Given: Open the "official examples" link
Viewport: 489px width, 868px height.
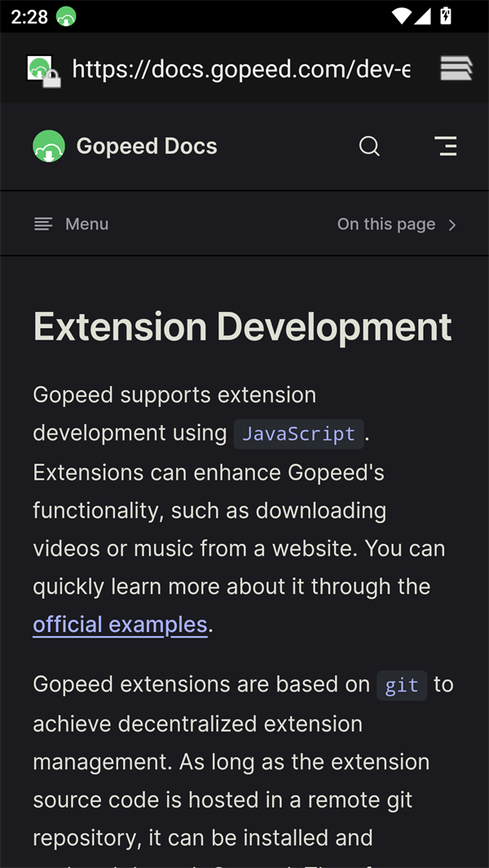Looking at the screenshot, I should tap(120, 625).
